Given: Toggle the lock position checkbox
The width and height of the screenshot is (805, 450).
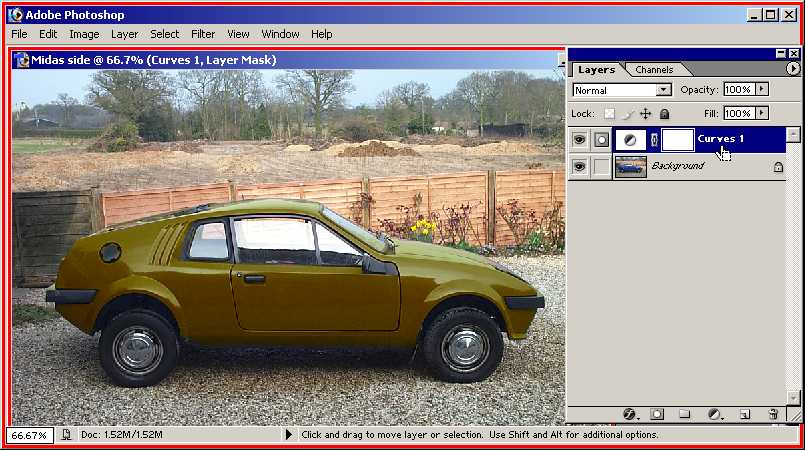Looking at the screenshot, I should pos(646,114).
